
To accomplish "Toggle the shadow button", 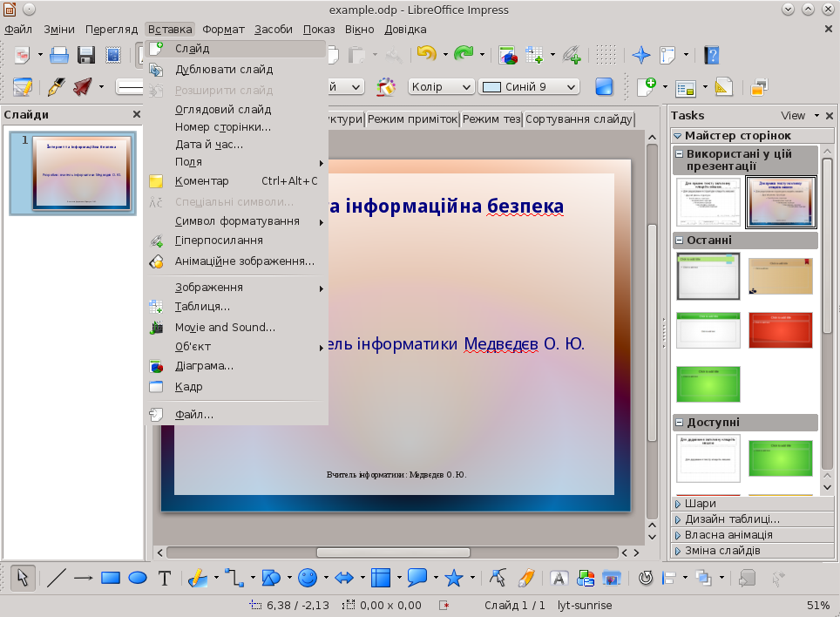I will point(604,87).
